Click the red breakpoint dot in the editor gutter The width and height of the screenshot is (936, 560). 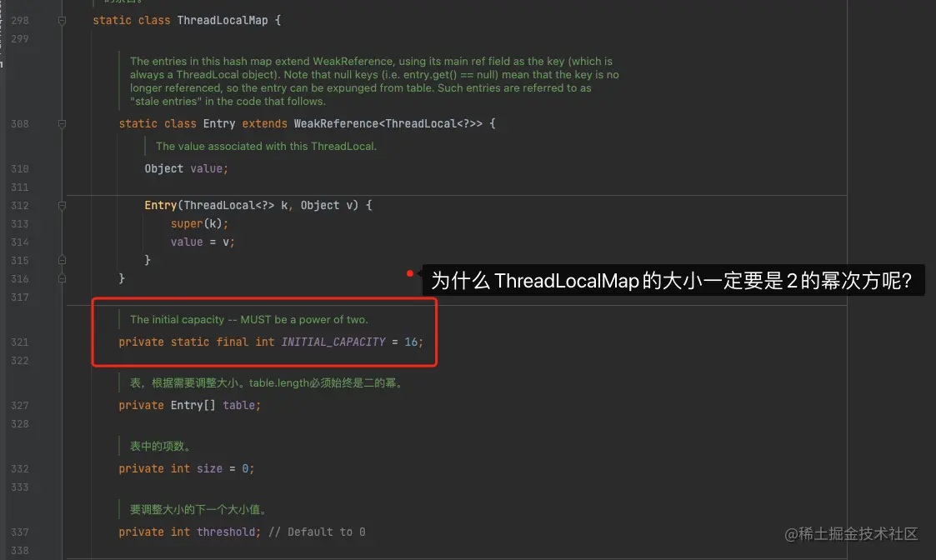coord(409,272)
